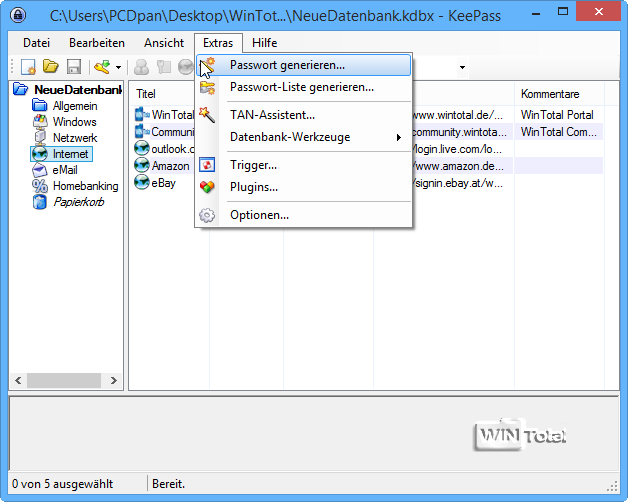This screenshot has height=502, width=628.
Task: Click the WinTotal Portal comment cell
Action: click(x=559, y=115)
